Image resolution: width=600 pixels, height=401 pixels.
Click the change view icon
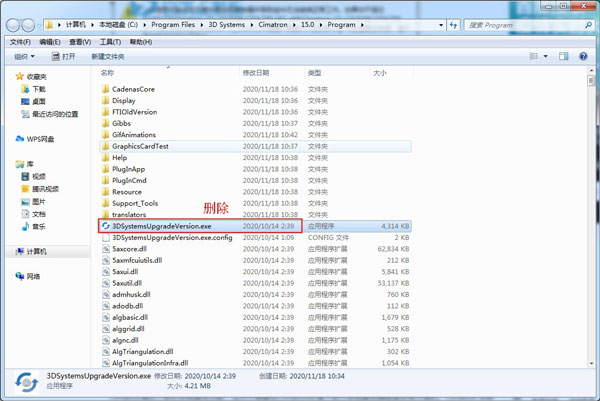tap(533, 56)
